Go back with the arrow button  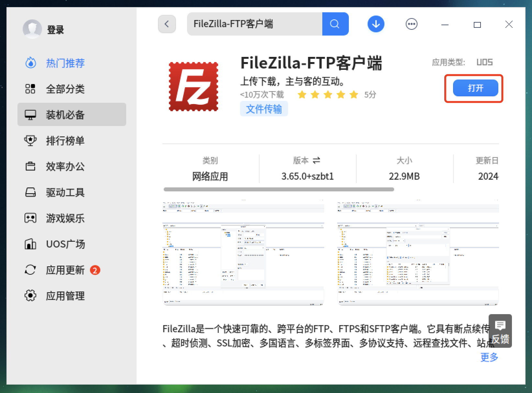pyautogui.click(x=167, y=24)
